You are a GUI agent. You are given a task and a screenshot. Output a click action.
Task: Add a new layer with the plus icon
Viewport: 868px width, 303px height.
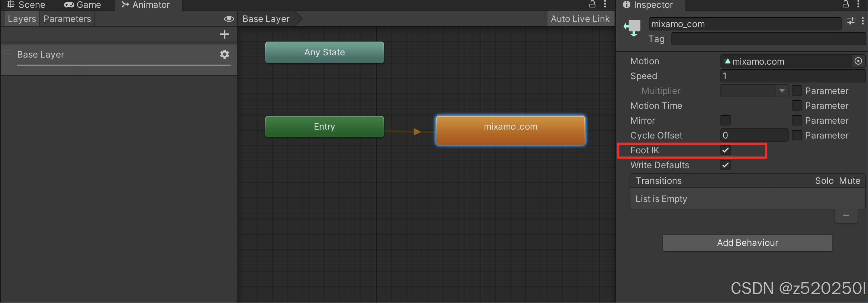coord(224,34)
